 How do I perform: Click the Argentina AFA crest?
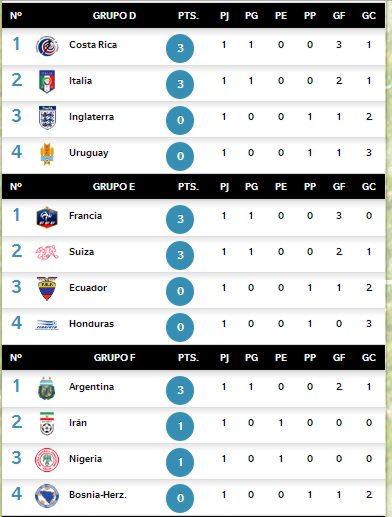[x=46, y=388]
